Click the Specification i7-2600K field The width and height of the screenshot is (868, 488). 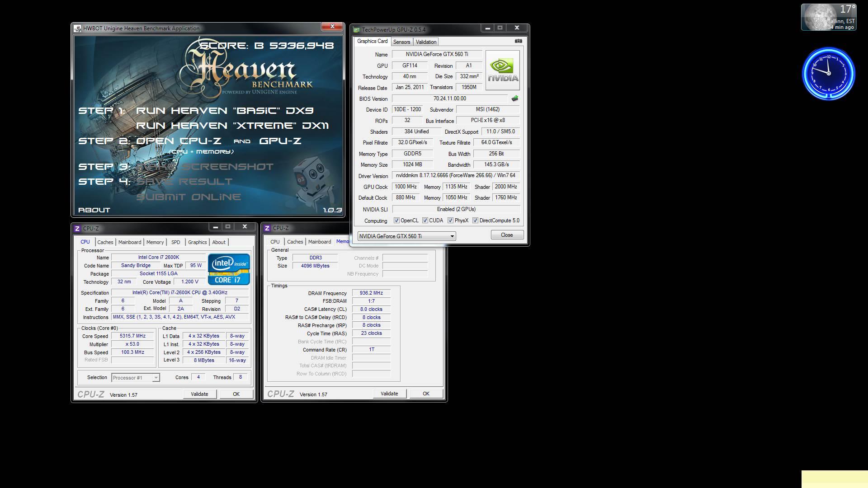180,293
